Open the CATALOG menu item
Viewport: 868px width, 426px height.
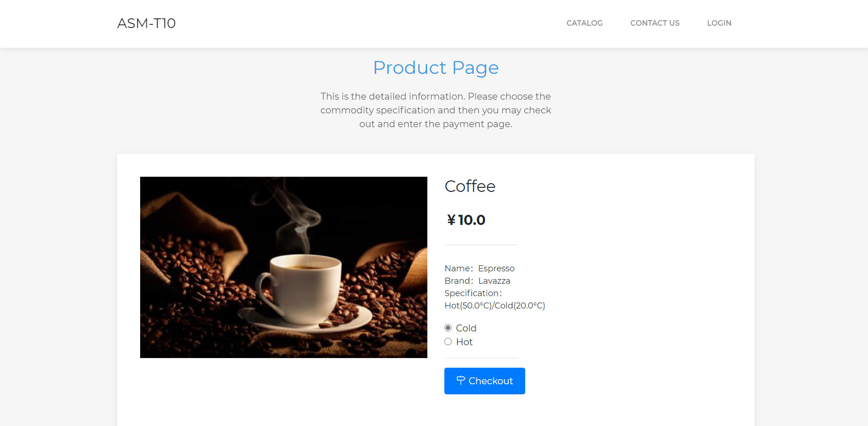584,23
